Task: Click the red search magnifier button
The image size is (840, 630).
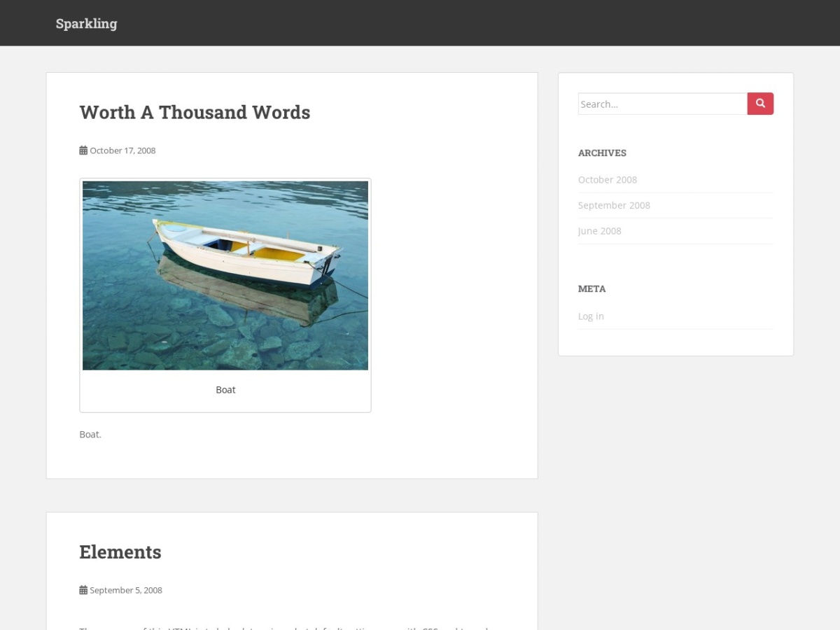Action: [x=760, y=104]
